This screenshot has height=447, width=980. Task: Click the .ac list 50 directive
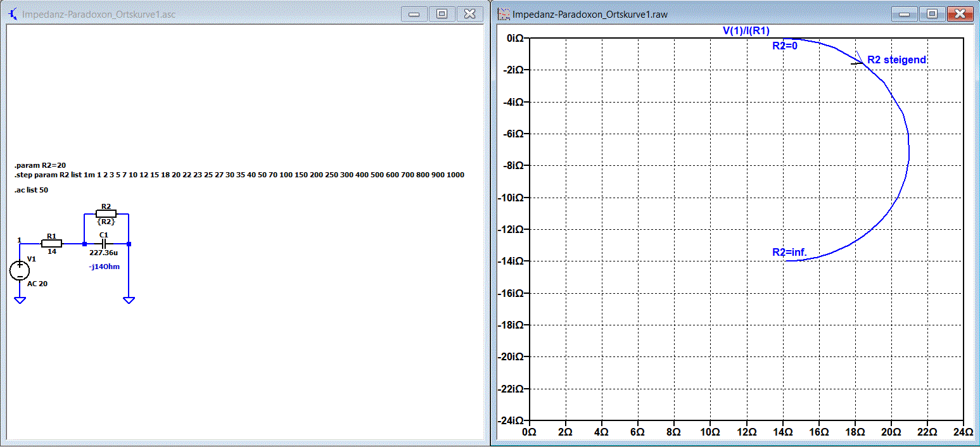[x=31, y=190]
